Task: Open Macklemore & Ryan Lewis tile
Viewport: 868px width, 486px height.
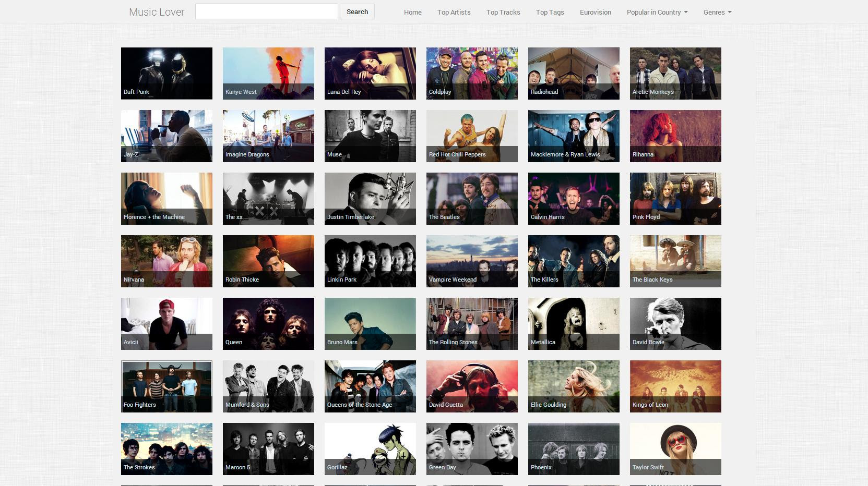Action: coord(574,136)
